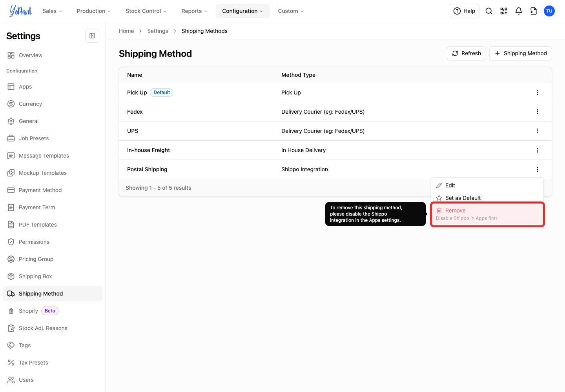
Task: Select Shipping Method in sidebar
Action: click(53, 294)
